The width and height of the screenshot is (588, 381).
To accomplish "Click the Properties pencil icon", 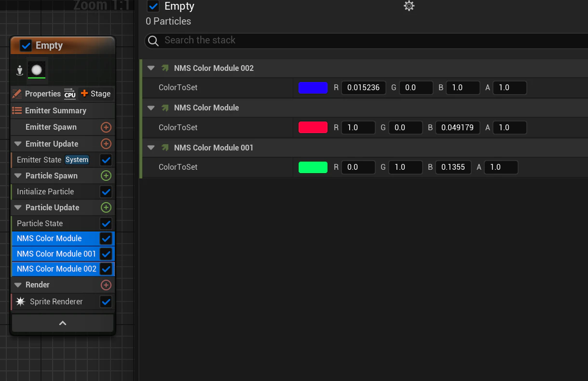I will [x=17, y=94].
